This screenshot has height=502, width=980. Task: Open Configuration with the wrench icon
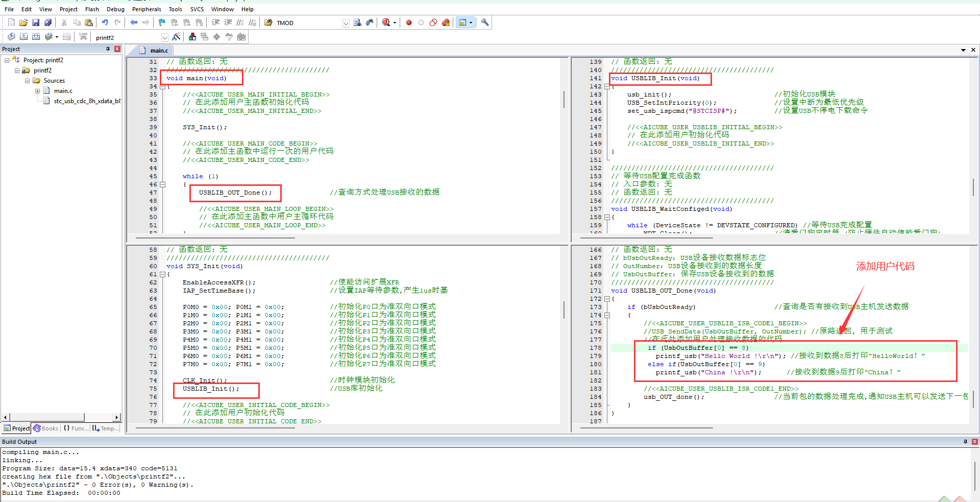pos(485,22)
